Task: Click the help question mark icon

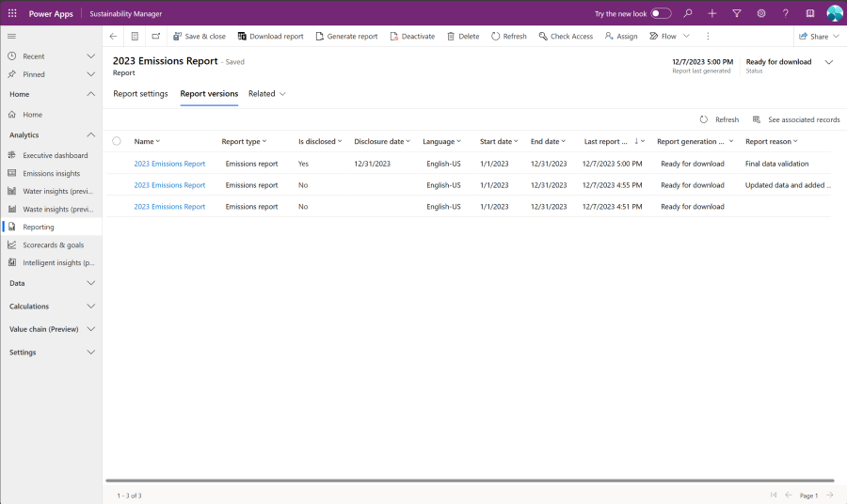Action: (786, 13)
